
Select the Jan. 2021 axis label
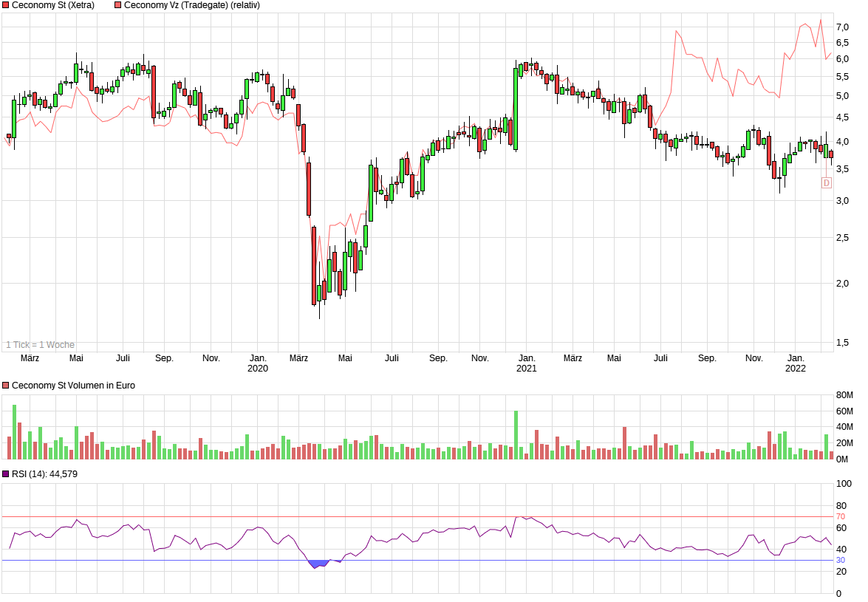(525, 360)
